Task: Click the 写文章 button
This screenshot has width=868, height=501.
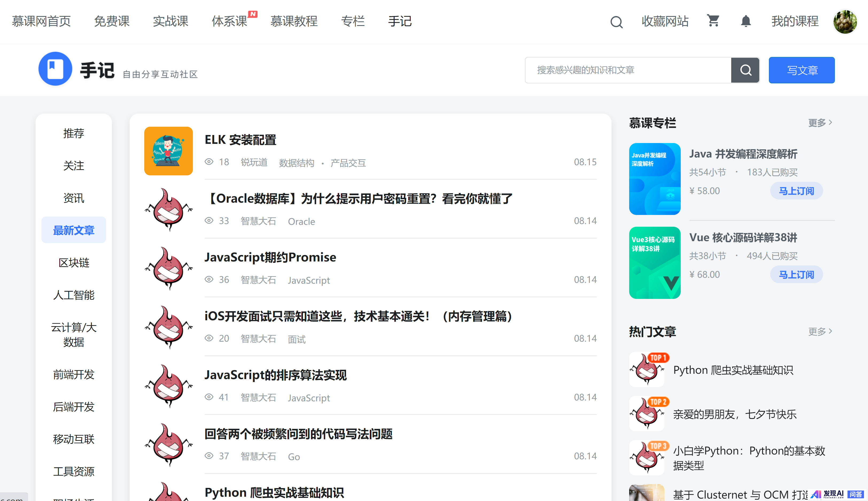Action: [x=802, y=70]
